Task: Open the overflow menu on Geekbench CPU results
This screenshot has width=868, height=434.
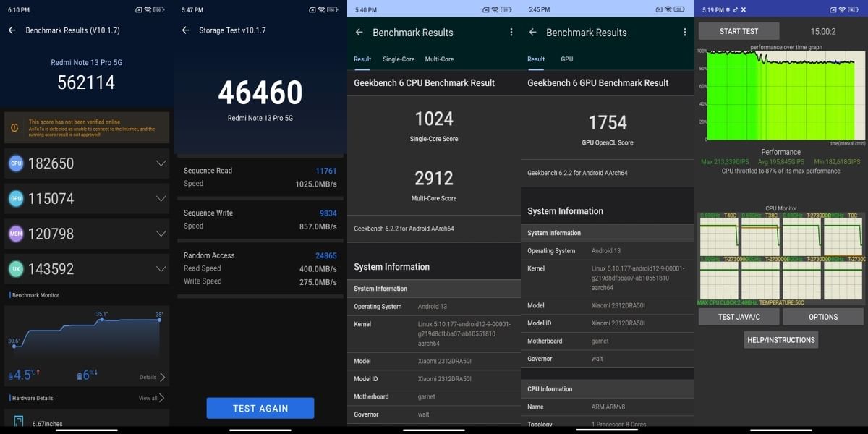Action: click(511, 33)
